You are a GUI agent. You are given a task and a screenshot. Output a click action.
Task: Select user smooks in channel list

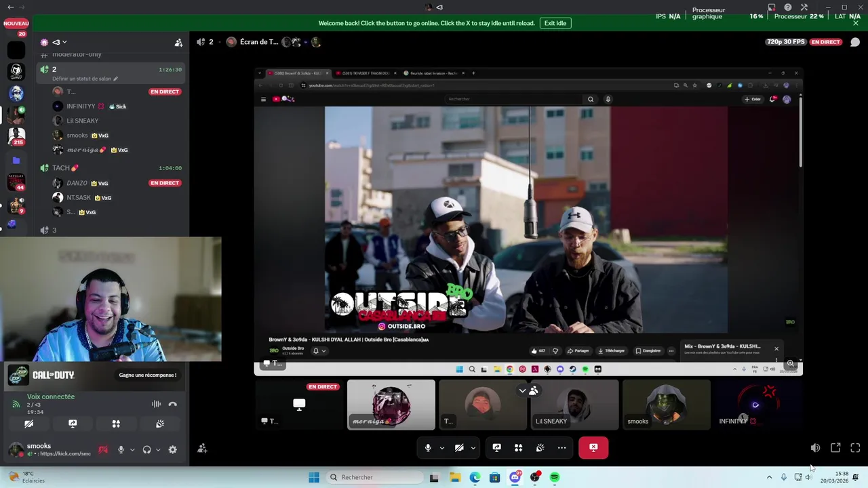pos(111,136)
